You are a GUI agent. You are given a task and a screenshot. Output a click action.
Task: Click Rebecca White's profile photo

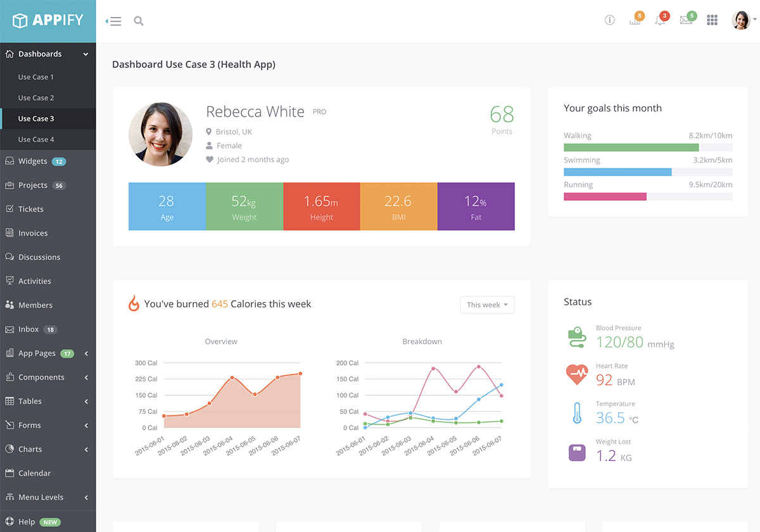160,134
